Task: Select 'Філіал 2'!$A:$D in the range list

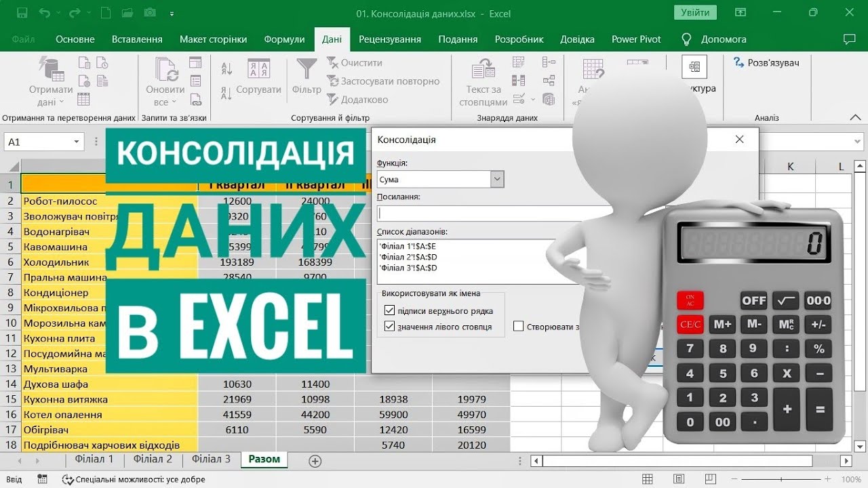Action: click(408, 257)
